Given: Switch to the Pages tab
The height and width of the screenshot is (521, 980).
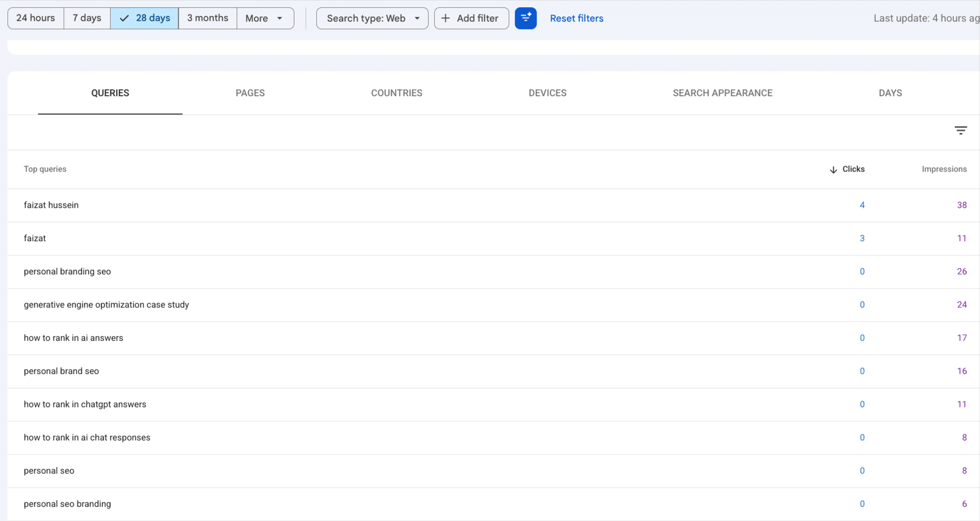Looking at the screenshot, I should (250, 93).
